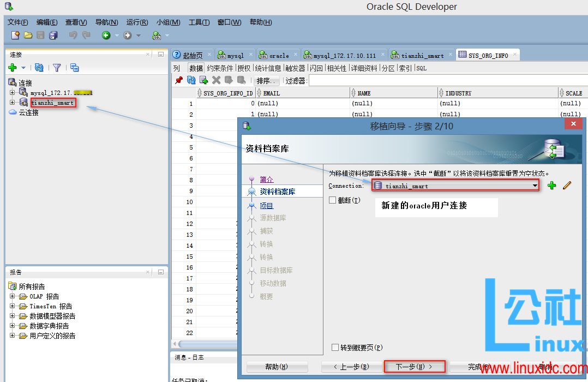Screen dimensions: 588x382
Task: Switch to mysql_172.17.10.111 tab
Action: [x=344, y=56]
